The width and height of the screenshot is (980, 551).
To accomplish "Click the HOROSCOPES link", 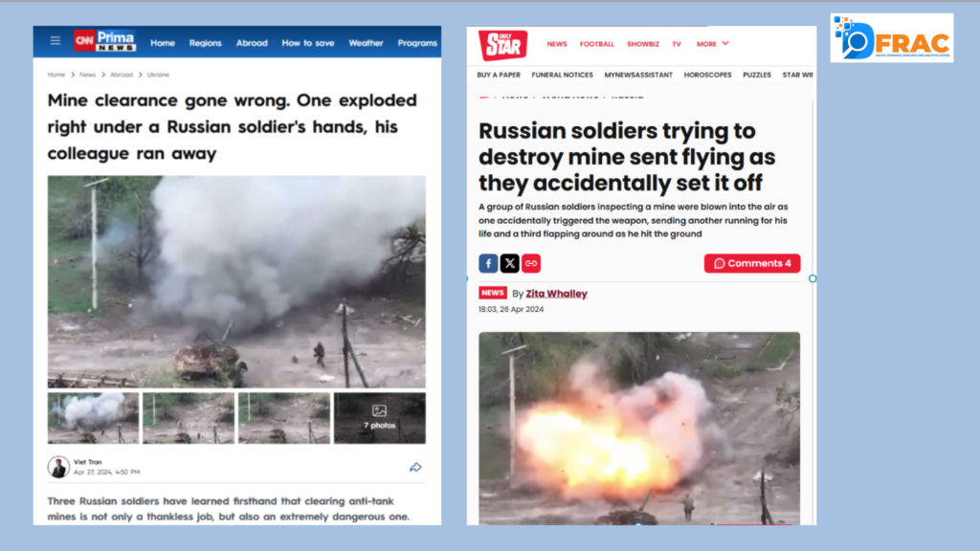I will click(707, 75).
